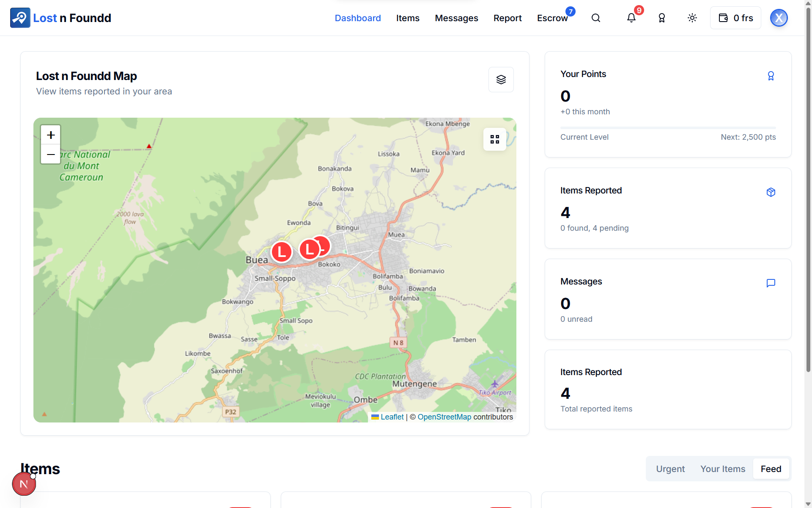Image resolution: width=812 pixels, height=508 pixels.
Task: Click the package icon on Items Reported card
Action: tap(771, 192)
